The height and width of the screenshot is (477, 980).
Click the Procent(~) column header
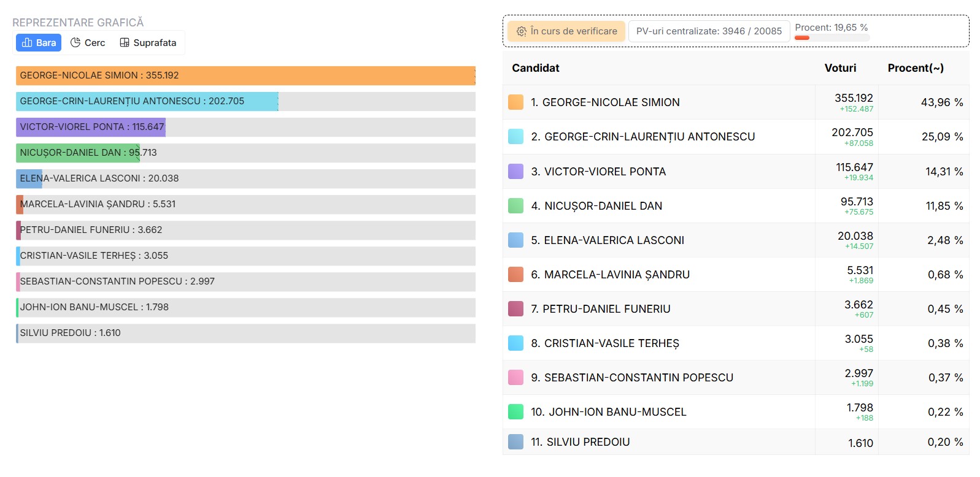pyautogui.click(x=916, y=68)
